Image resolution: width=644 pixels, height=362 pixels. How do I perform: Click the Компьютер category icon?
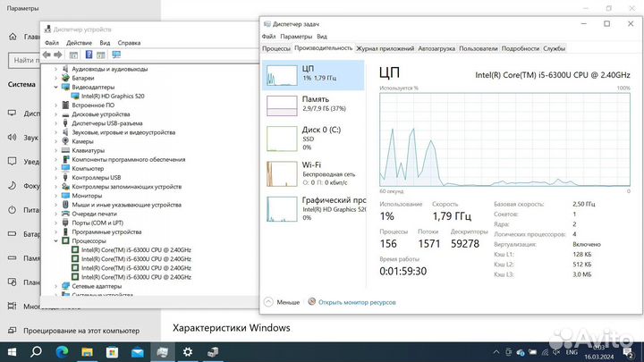point(65,168)
